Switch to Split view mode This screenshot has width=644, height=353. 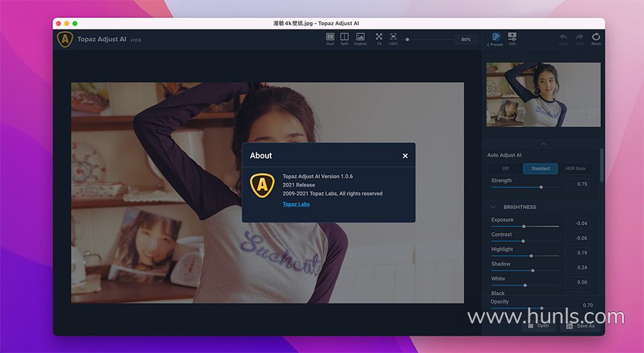click(x=345, y=39)
